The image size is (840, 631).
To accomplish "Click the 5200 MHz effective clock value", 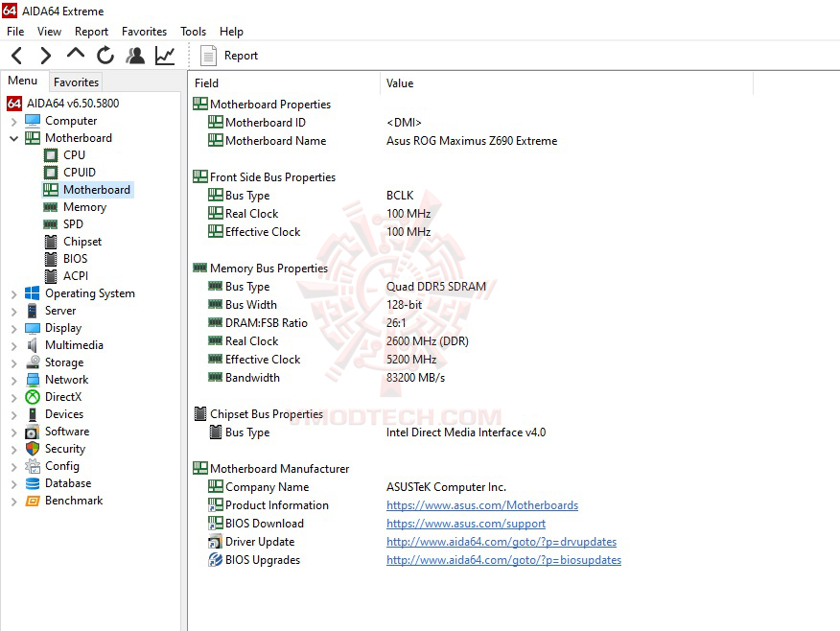I will tap(411, 360).
